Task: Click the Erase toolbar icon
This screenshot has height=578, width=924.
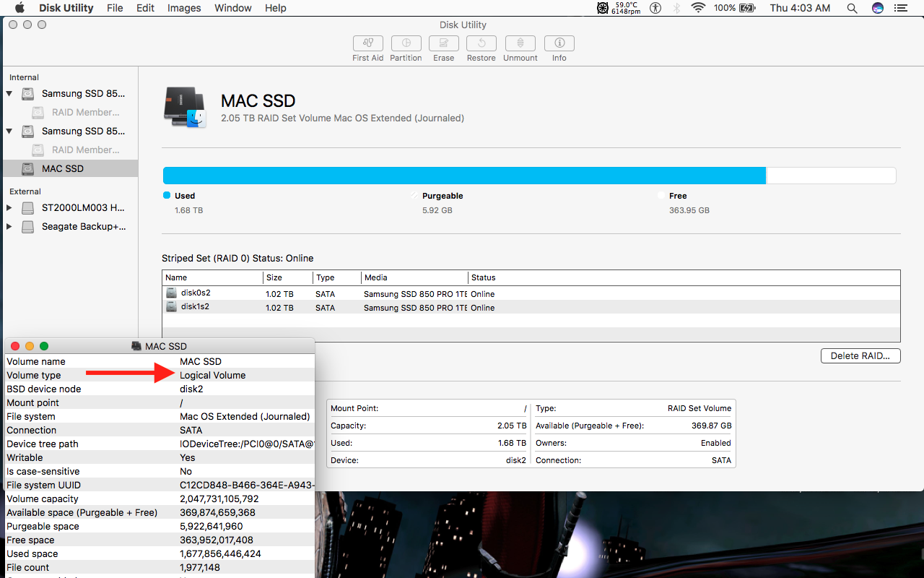Action: pos(444,43)
